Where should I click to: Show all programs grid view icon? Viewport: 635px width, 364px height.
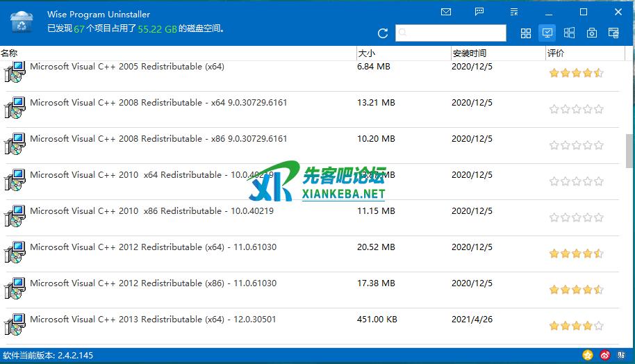[x=526, y=33]
